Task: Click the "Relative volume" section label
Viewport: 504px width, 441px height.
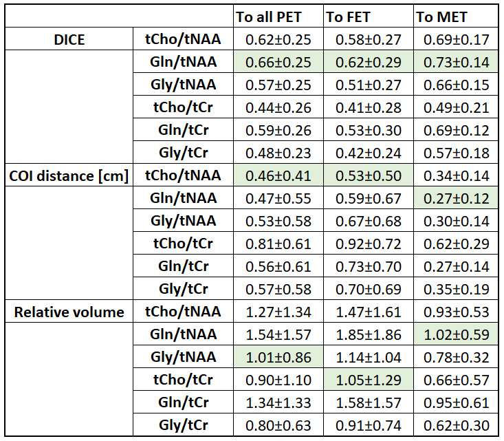Action: click(69, 312)
